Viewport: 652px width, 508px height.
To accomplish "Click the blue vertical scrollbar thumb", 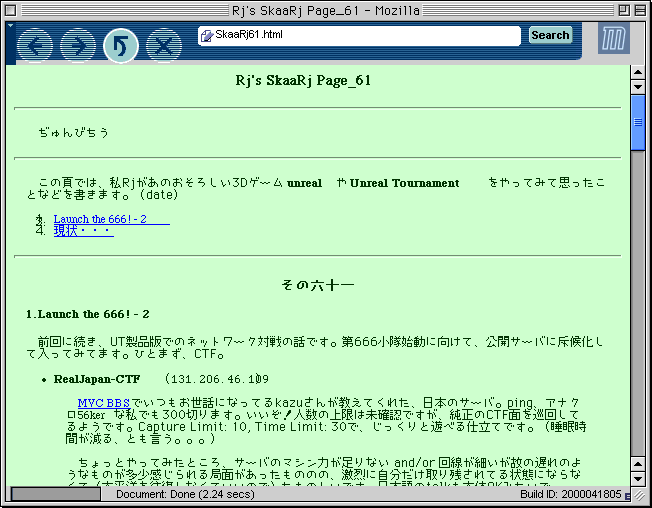I will [638, 122].
